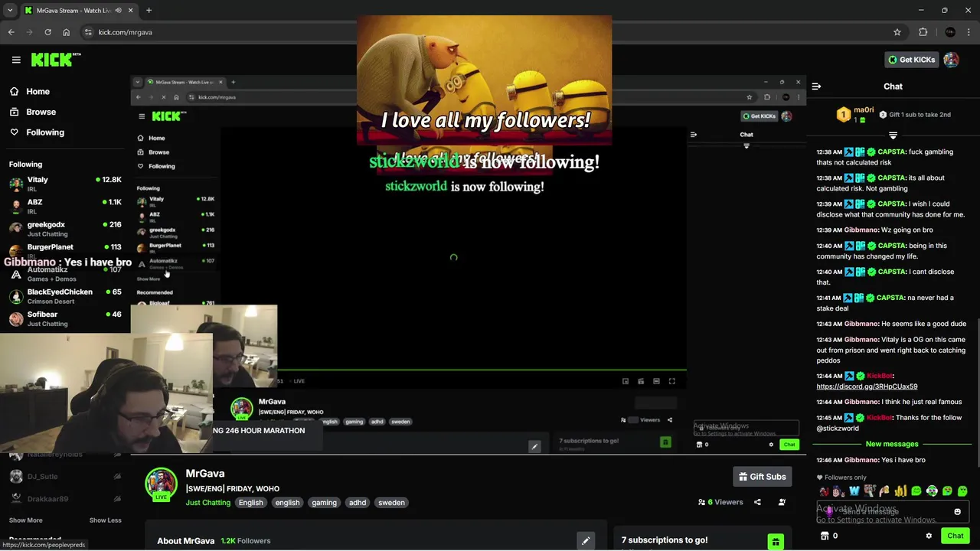Open Following in Kick sidebar
The height and width of the screenshot is (551, 980).
pos(45,132)
